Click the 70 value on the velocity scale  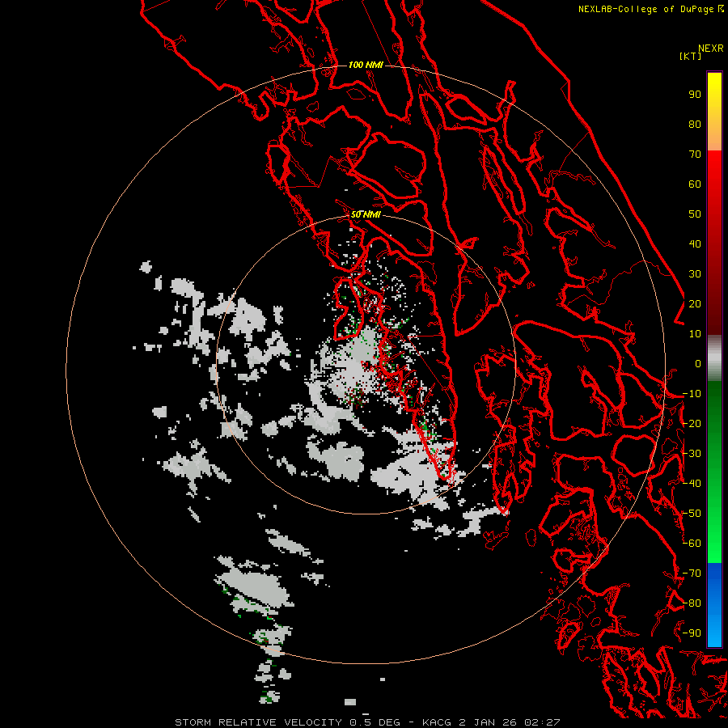[695, 154]
